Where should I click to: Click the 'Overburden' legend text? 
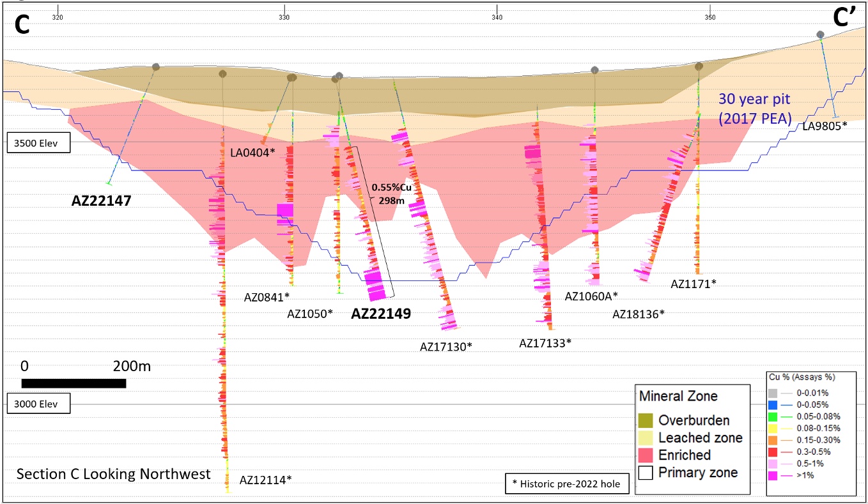(694, 420)
